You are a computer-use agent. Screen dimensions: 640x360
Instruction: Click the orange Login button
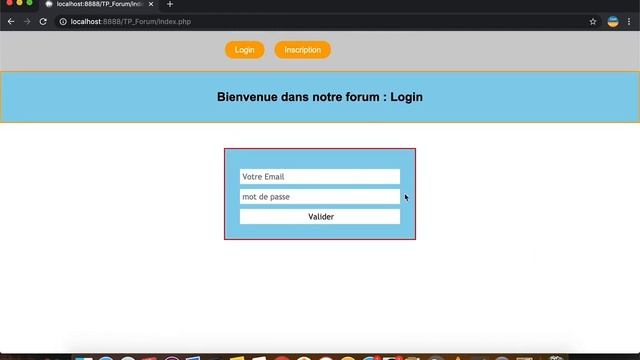244,50
